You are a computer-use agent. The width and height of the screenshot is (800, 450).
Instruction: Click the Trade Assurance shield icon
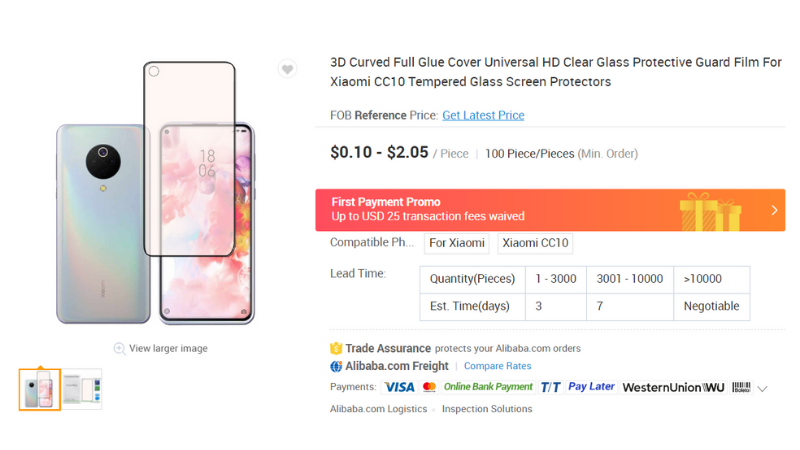pyautogui.click(x=336, y=349)
